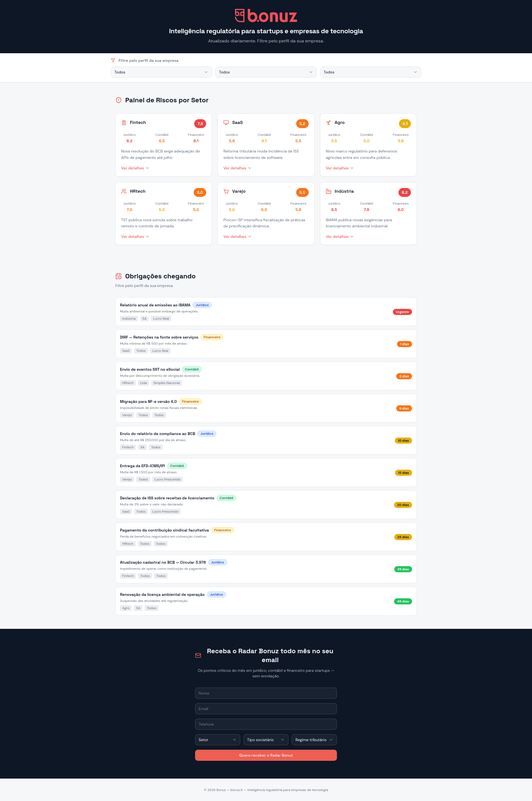
Task: Expand Ver detalhes on Indústria card
Action: (340, 237)
